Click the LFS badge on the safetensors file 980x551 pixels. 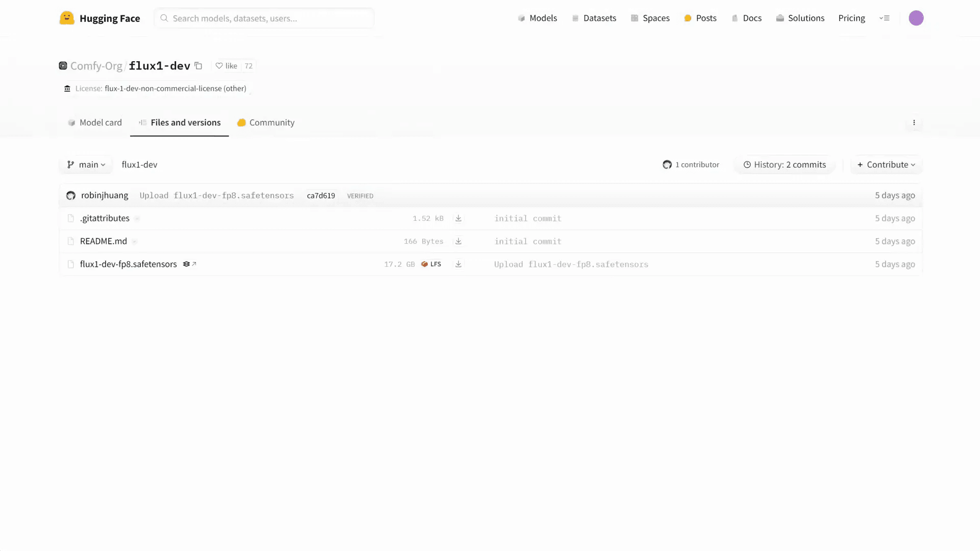[x=431, y=264]
